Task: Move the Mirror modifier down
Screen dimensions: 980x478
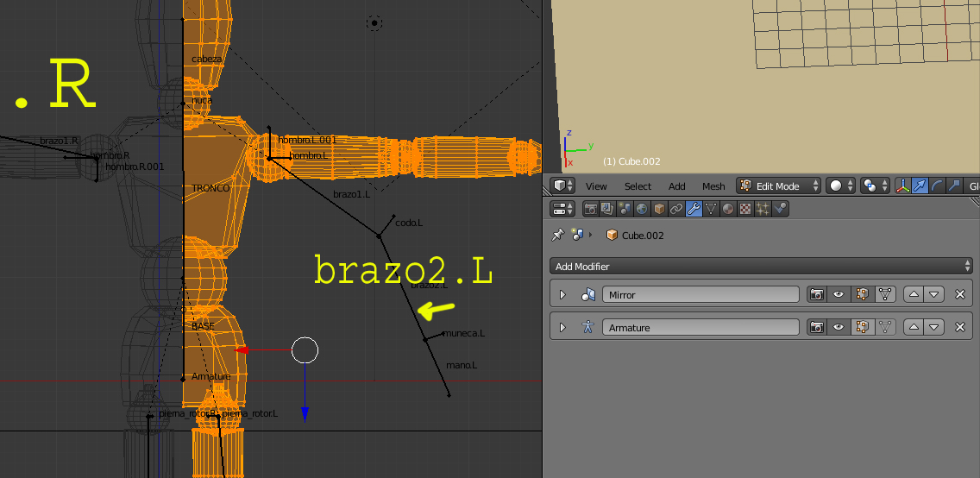Action: click(x=933, y=294)
